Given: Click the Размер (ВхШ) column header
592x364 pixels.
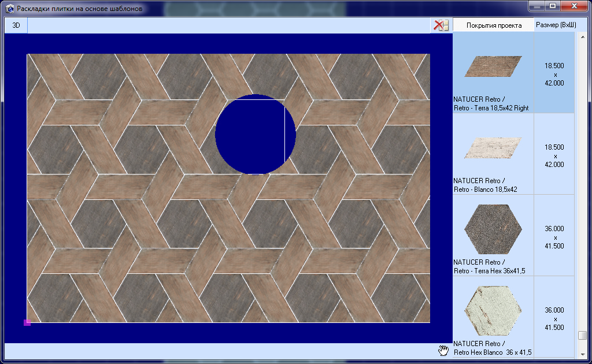Looking at the screenshot, I should (556, 25).
